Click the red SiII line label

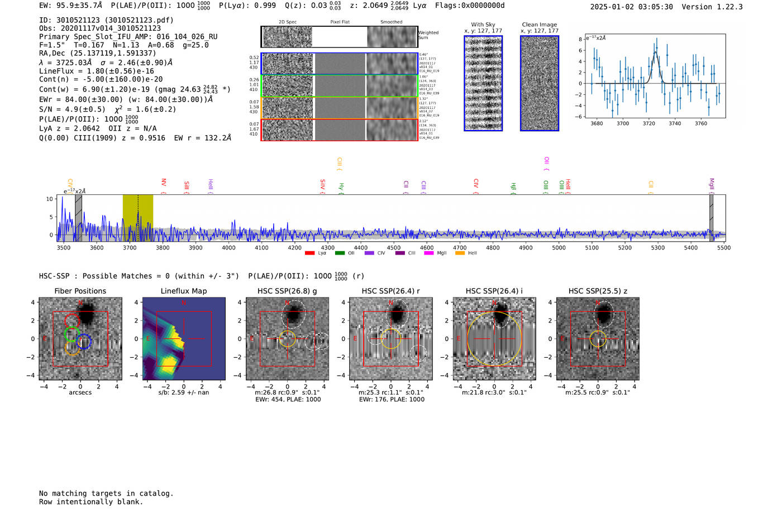coord(187,186)
